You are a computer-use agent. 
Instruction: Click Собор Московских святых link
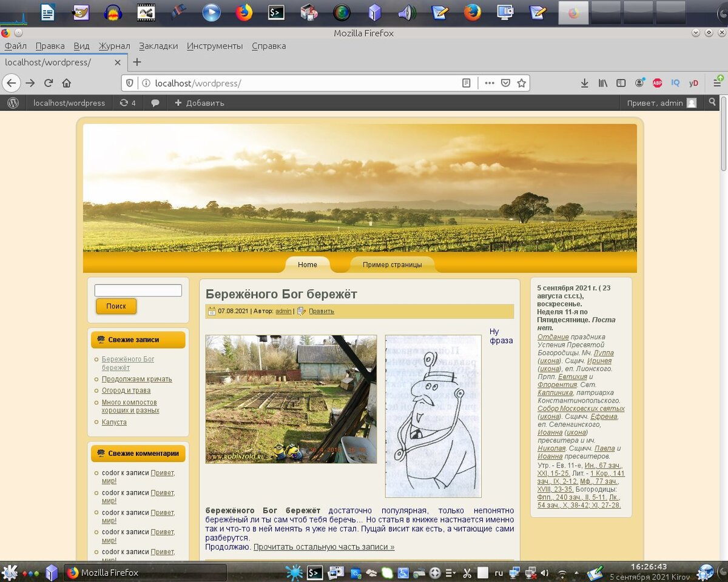point(581,409)
